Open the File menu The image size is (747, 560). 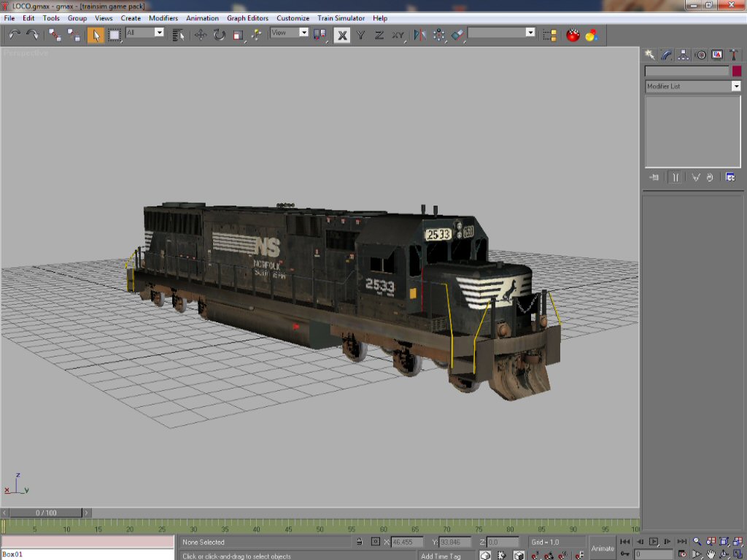click(9, 18)
